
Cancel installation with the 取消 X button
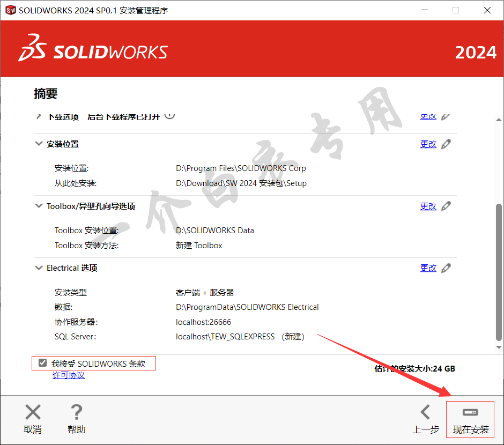coord(33,420)
